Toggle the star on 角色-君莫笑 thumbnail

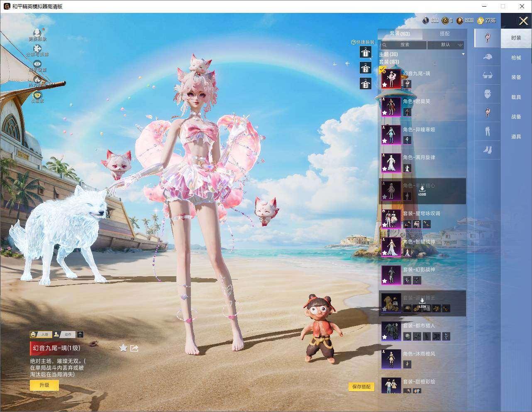pos(385,113)
